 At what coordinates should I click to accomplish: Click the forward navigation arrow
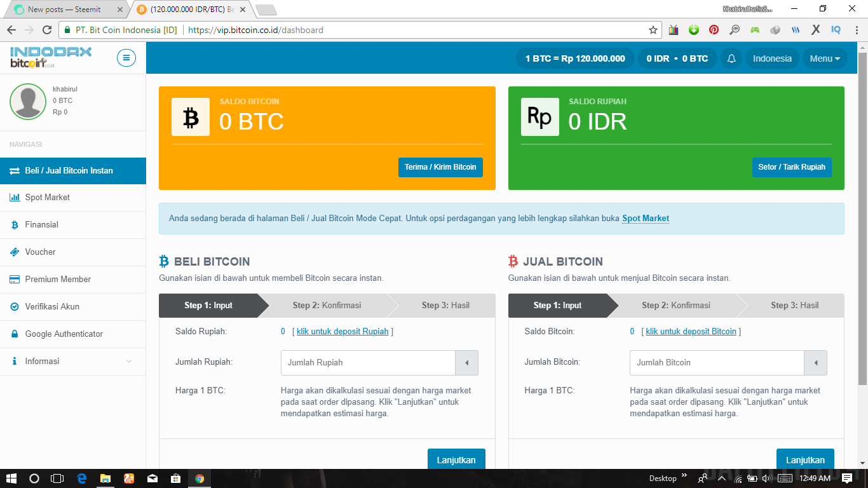point(29,30)
